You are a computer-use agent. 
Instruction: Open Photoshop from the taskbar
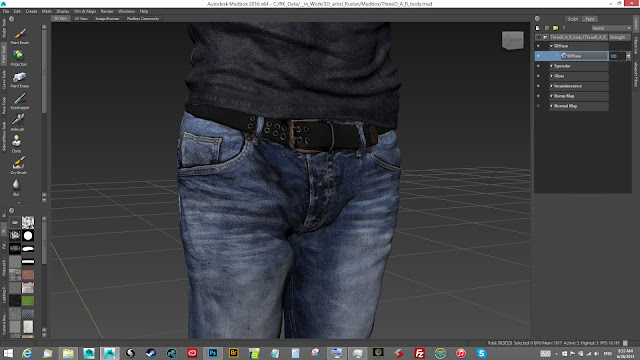point(213,353)
